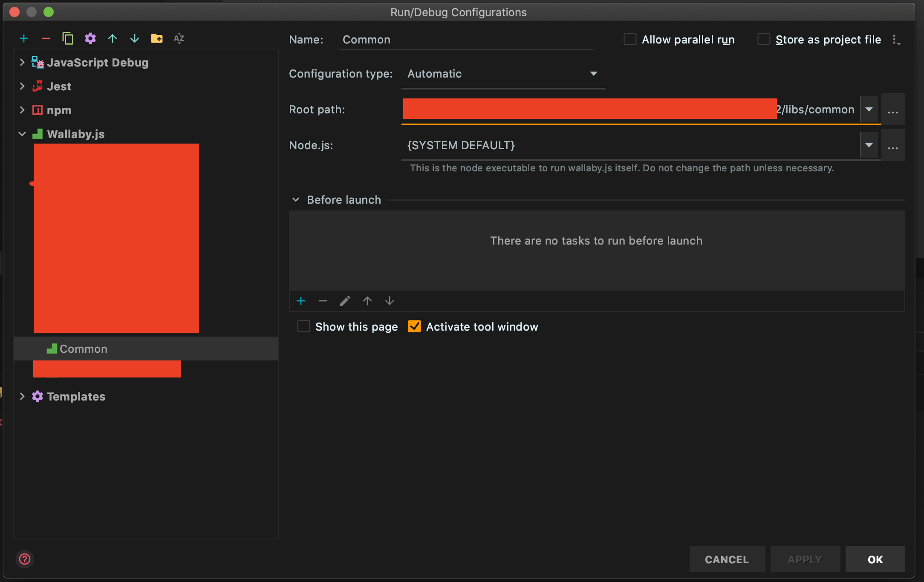Open Configuration type Automatic dropdown
Screen dimensions: 924x582
504,74
